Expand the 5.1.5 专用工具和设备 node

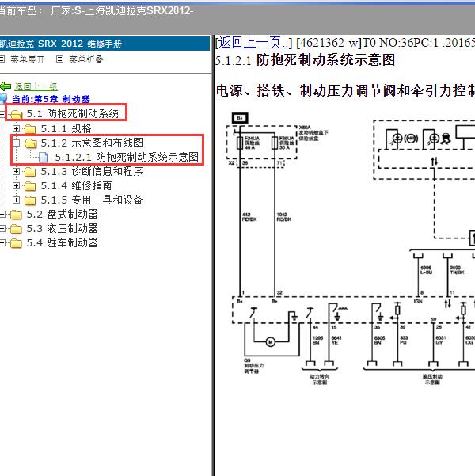tap(16, 200)
